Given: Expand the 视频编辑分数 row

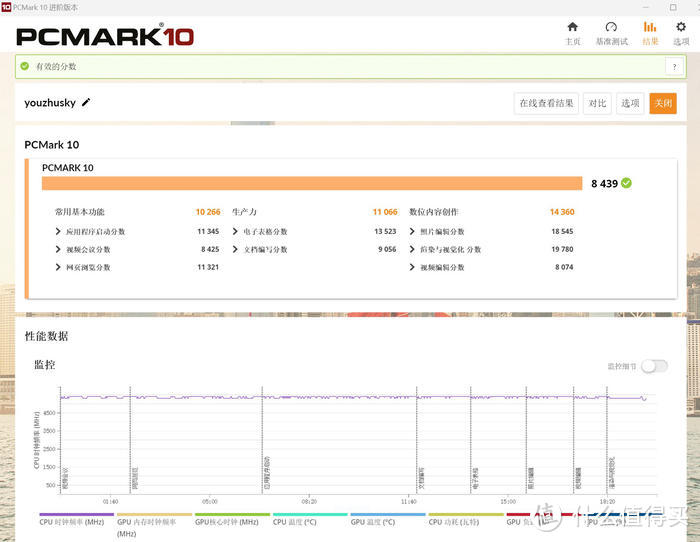Looking at the screenshot, I should tap(412, 267).
